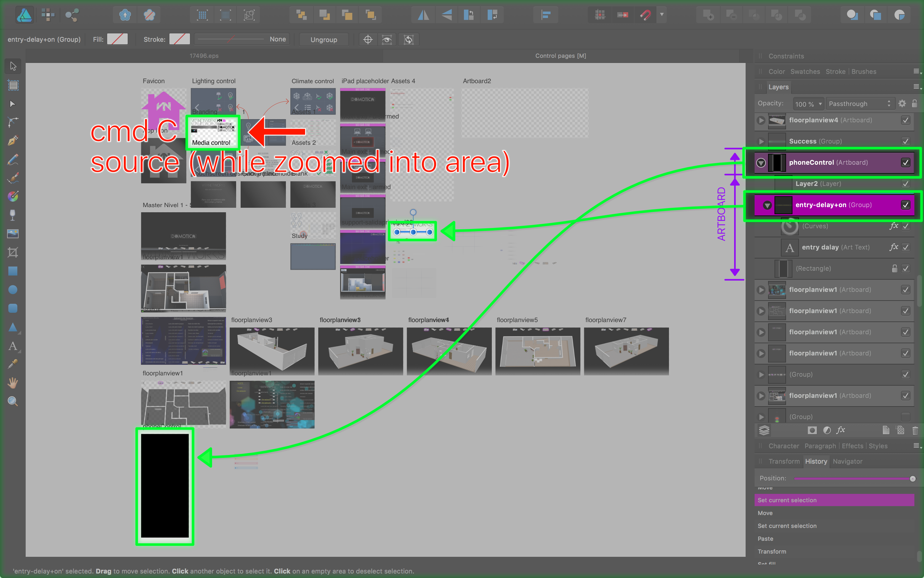Select the Zoom tool
Screen dimensions: 924x578
click(x=13, y=401)
